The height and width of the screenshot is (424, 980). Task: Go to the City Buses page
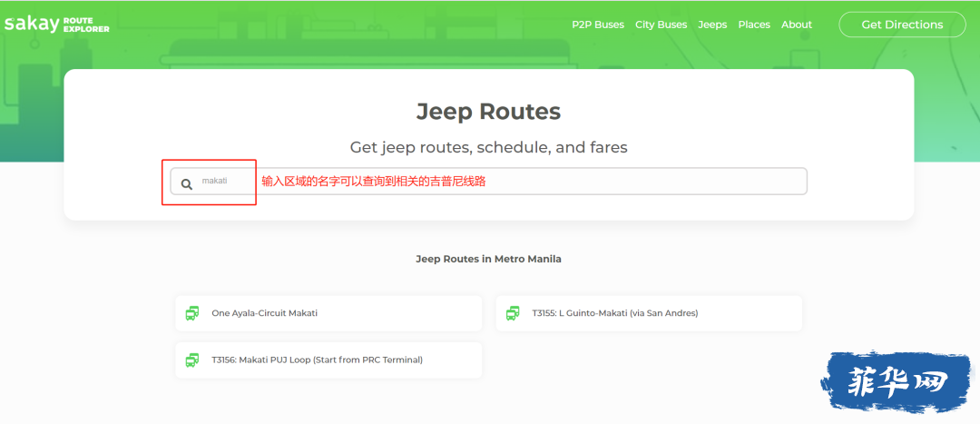point(661,25)
